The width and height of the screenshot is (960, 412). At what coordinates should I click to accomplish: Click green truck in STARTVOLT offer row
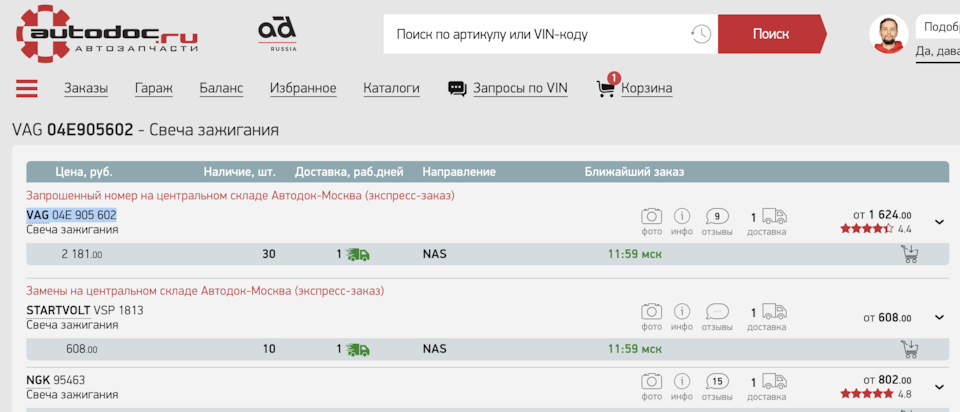[x=357, y=350]
